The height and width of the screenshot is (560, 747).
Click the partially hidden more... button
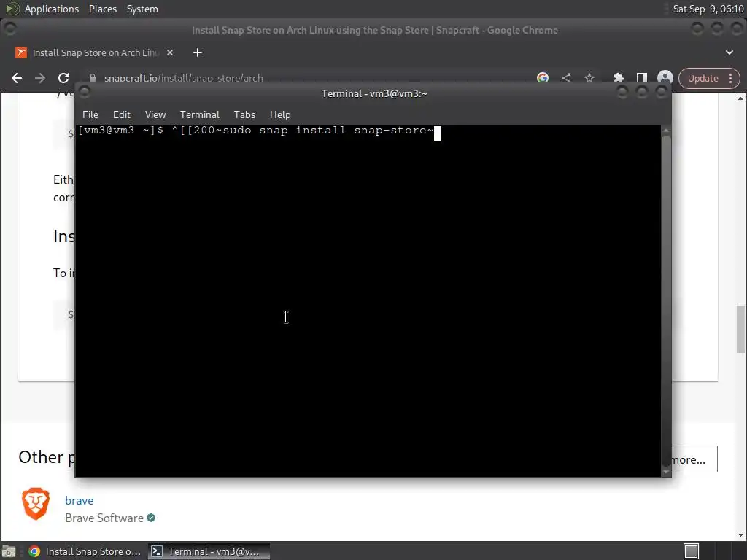click(x=694, y=459)
